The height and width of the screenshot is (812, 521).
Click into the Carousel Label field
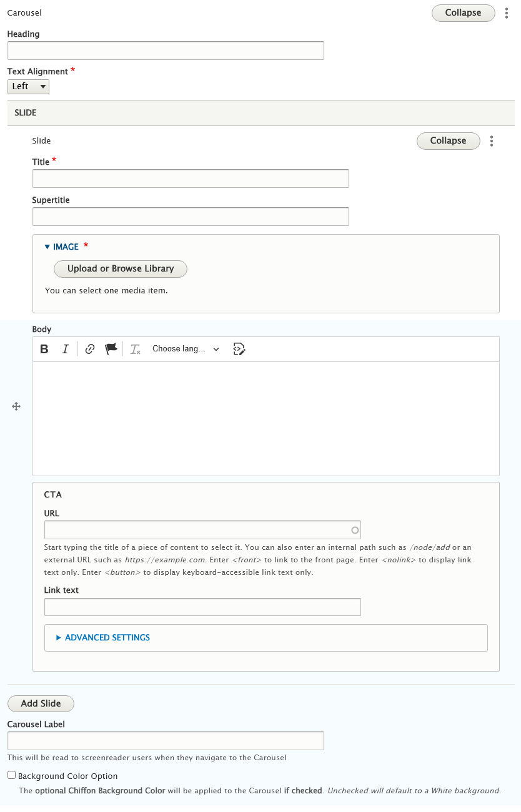166,741
